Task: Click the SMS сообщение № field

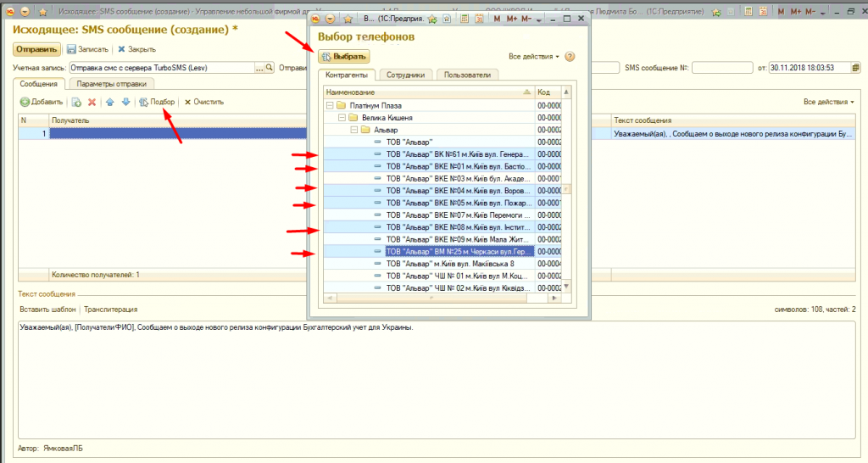Action: tap(722, 68)
